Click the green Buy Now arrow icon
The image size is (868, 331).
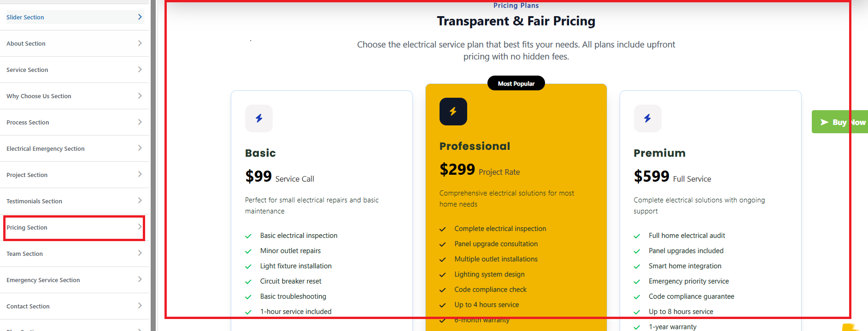(x=824, y=122)
